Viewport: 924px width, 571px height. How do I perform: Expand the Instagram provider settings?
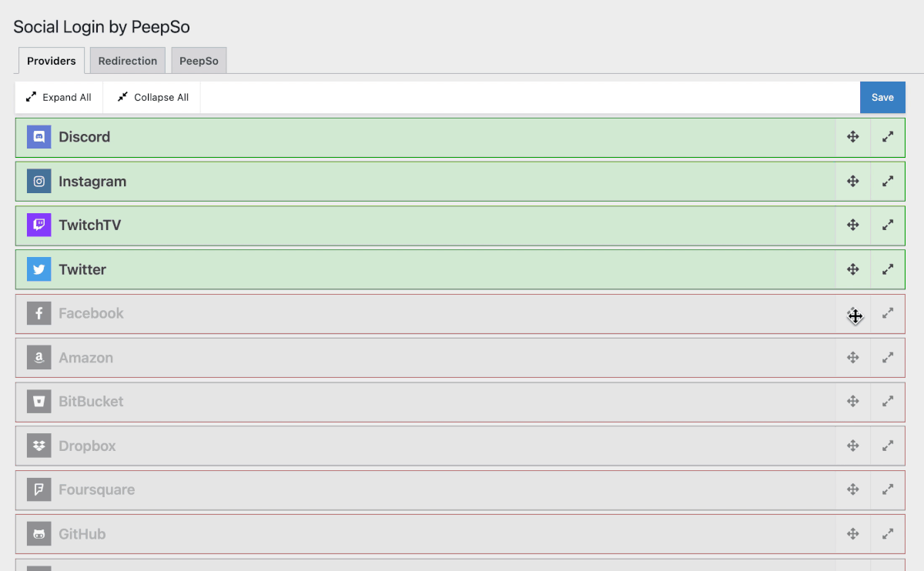(x=888, y=182)
